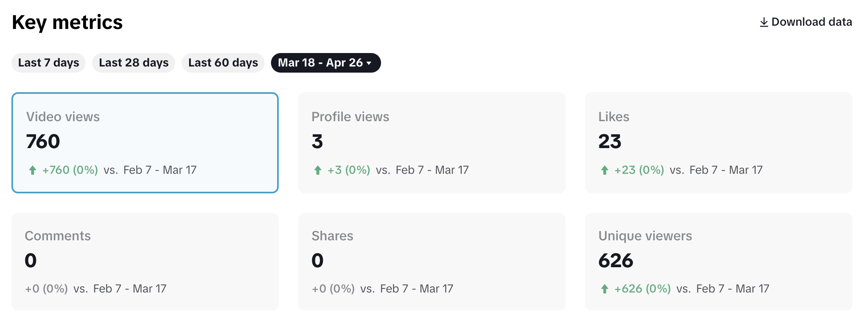The width and height of the screenshot is (868, 328).
Task: Open the Likes metric card
Action: 718,143
